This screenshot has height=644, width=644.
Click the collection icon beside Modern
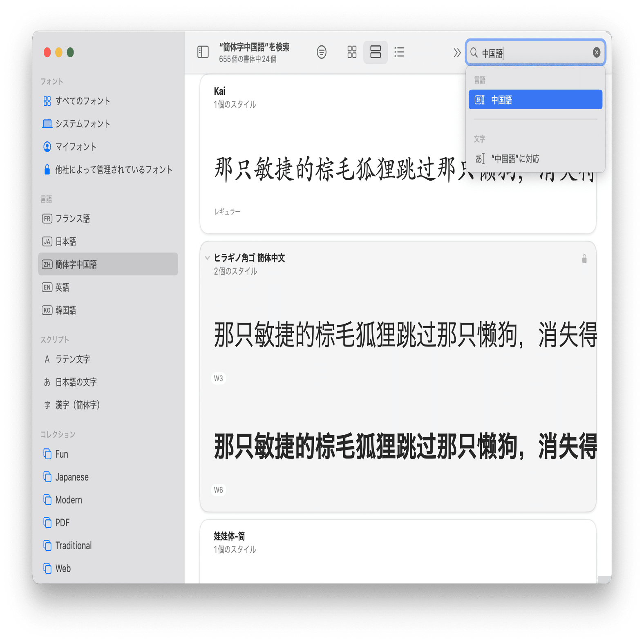47,500
